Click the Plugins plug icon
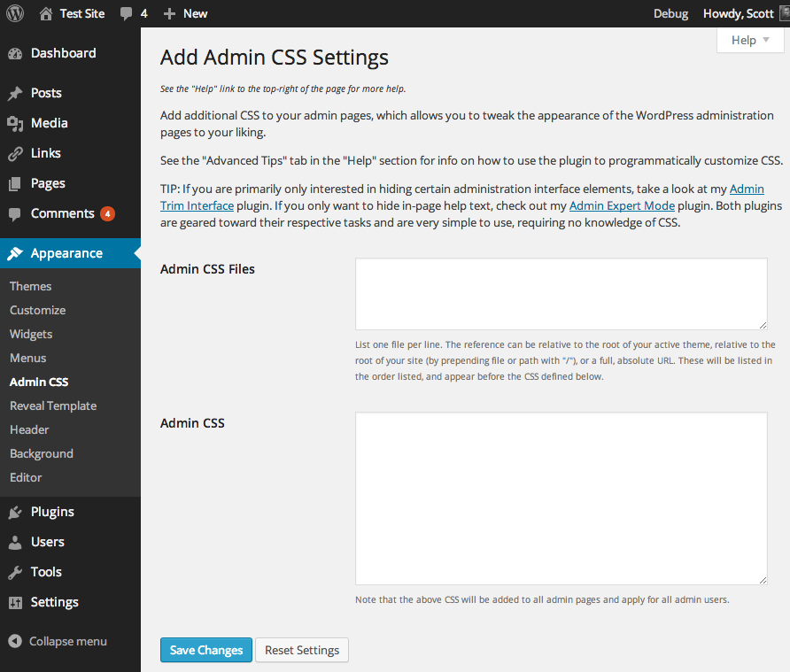The image size is (790, 672). coord(15,513)
